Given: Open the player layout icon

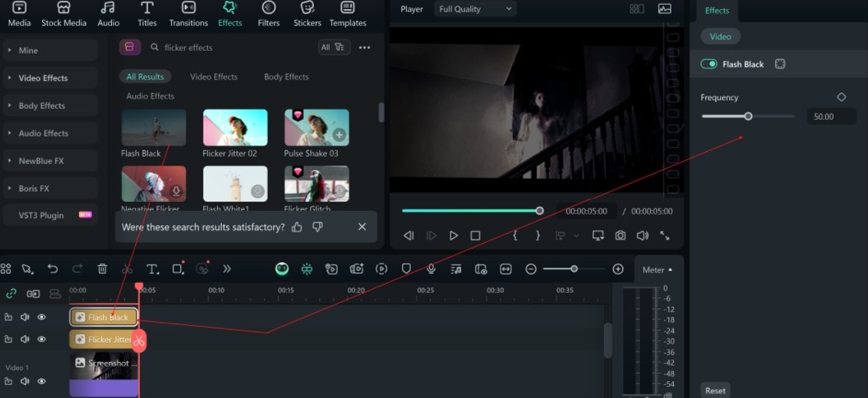Looking at the screenshot, I should [x=636, y=9].
